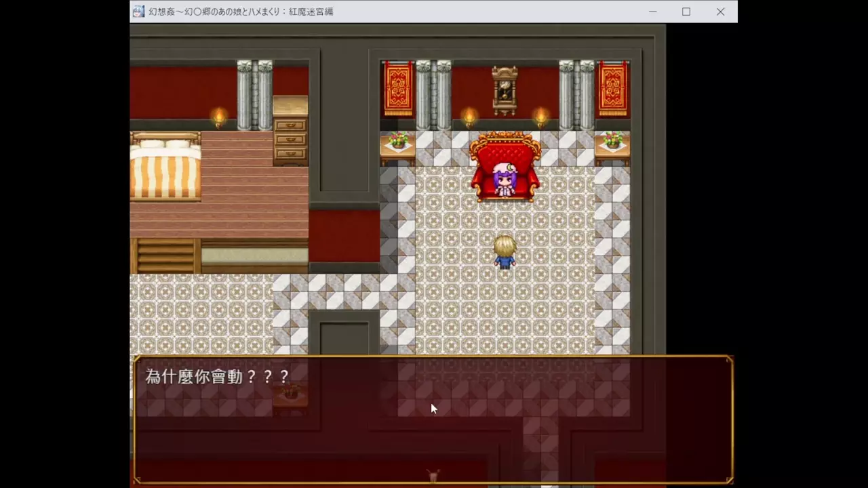Click the twin stone pillars in the bedroom

(x=254, y=95)
